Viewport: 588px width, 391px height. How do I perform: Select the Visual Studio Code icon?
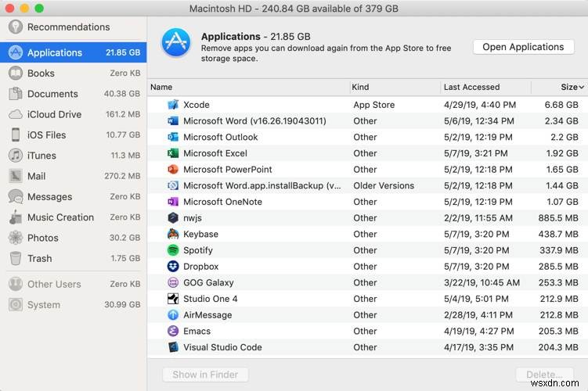pyautogui.click(x=173, y=347)
